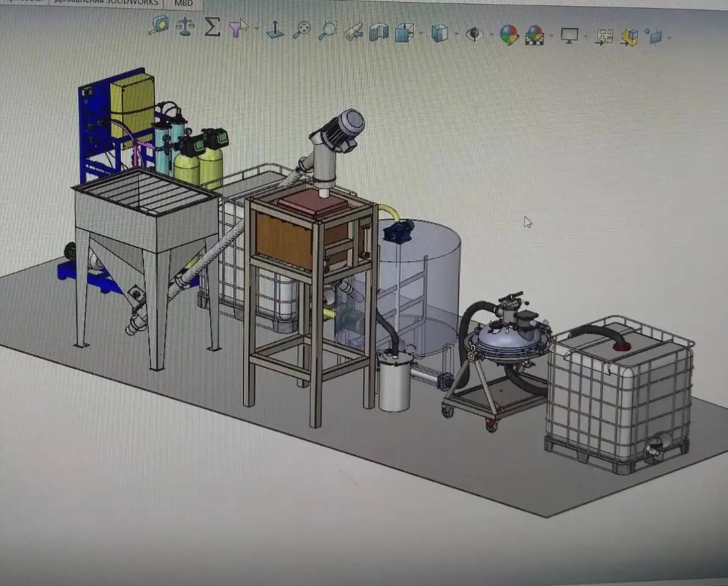Screen dimensions: 728x586
Task: Select the Measure tape tool
Action: [x=159, y=26]
